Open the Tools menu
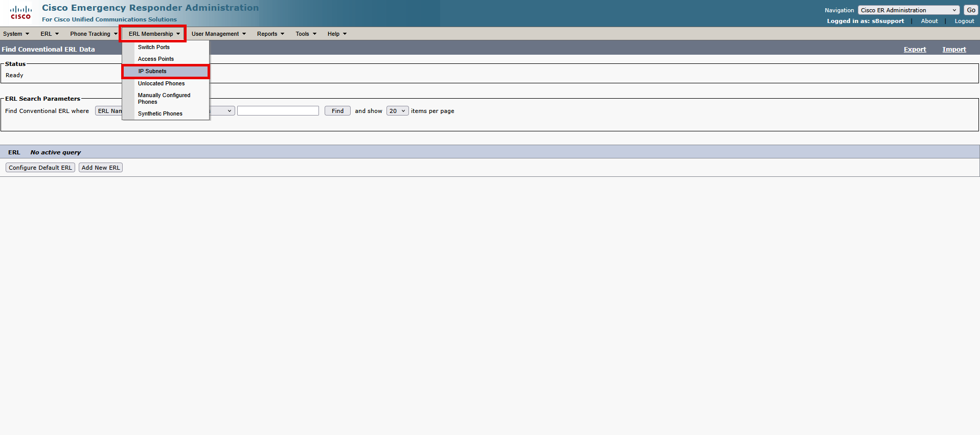The width and height of the screenshot is (980, 435). point(306,34)
